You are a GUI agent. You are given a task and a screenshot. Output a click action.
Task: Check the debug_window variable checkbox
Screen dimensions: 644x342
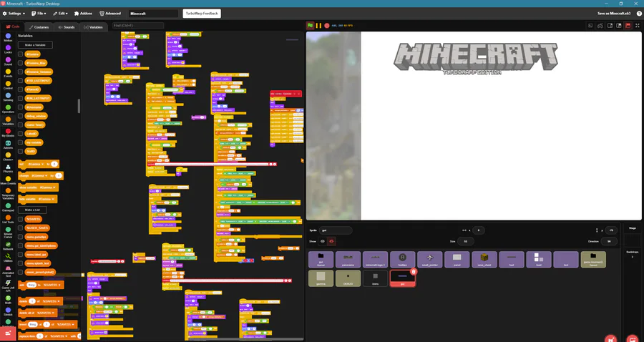coord(20,116)
